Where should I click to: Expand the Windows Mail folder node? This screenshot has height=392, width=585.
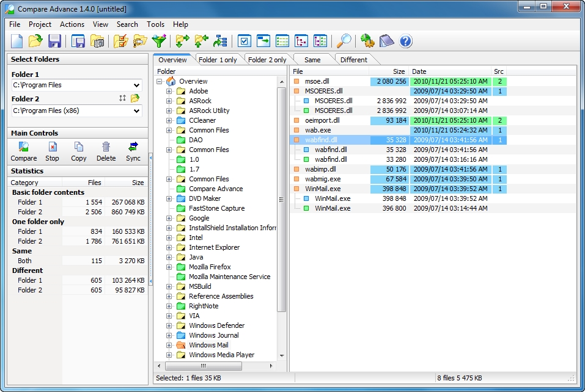pos(169,345)
